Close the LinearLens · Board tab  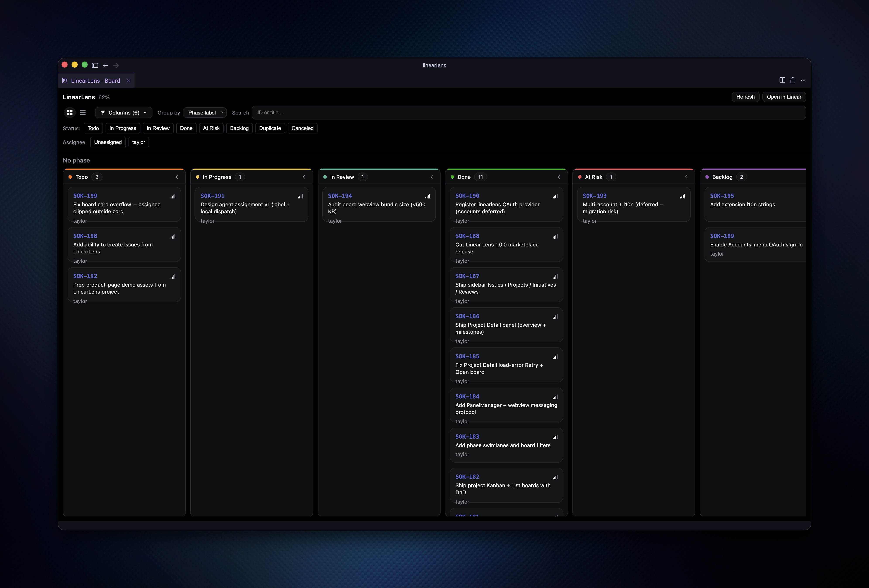[128, 81]
